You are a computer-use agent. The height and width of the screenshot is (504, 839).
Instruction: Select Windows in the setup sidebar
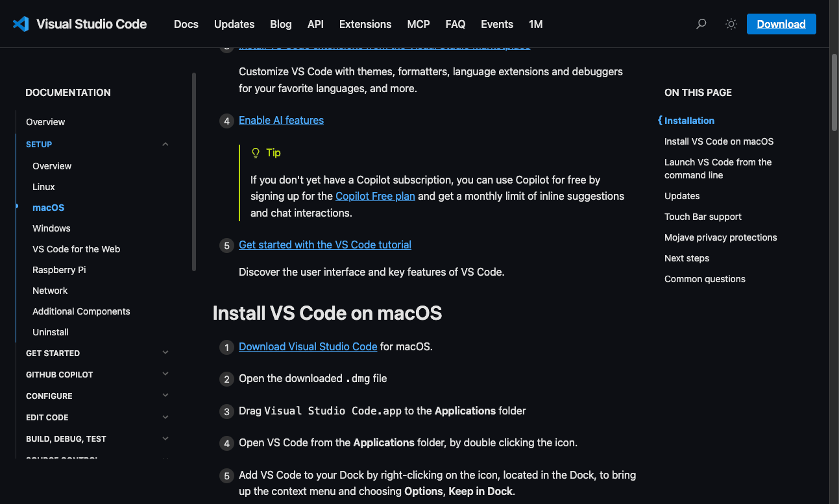pos(51,228)
